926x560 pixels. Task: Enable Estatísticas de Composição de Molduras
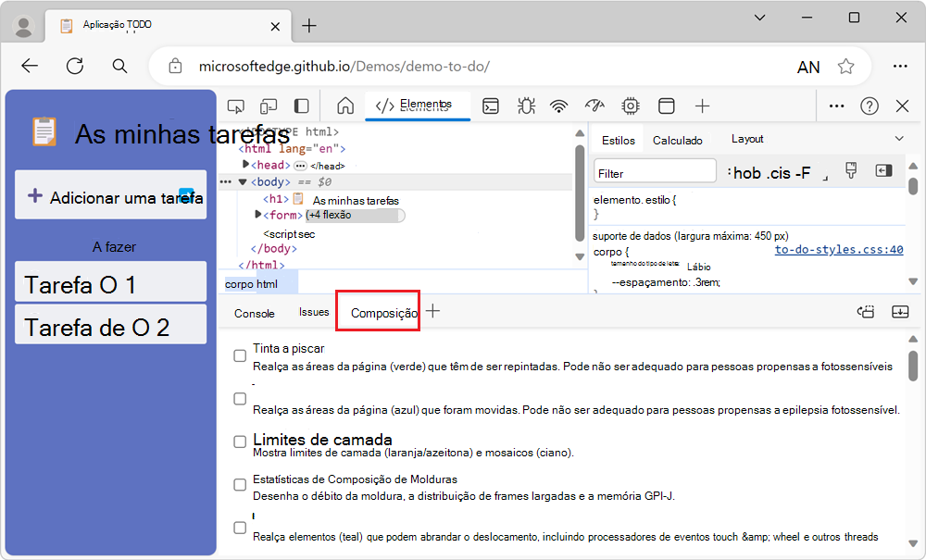240,485
